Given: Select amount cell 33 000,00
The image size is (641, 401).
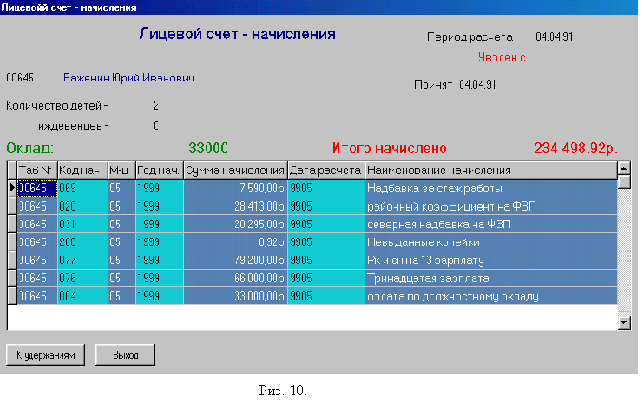Looking at the screenshot, I should [235, 296].
